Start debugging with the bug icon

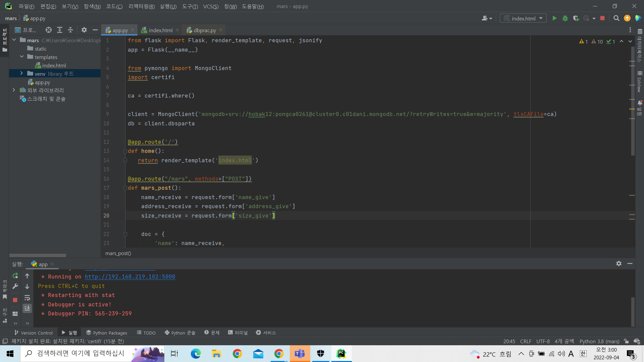[x=565, y=18]
